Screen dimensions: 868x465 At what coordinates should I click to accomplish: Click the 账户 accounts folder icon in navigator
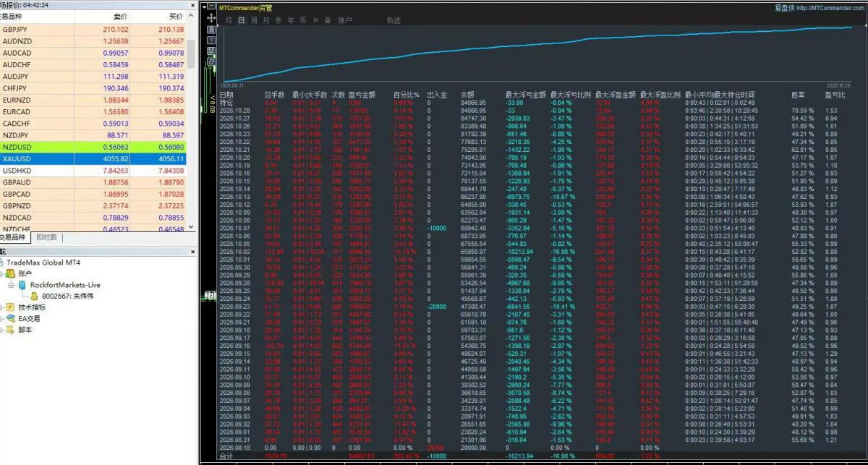coord(10,273)
